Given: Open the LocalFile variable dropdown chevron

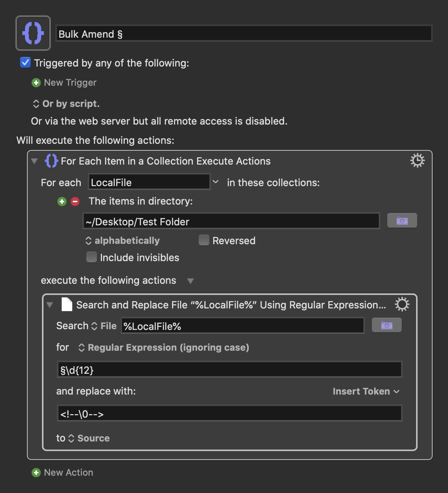Looking at the screenshot, I should click(x=216, y=182).
